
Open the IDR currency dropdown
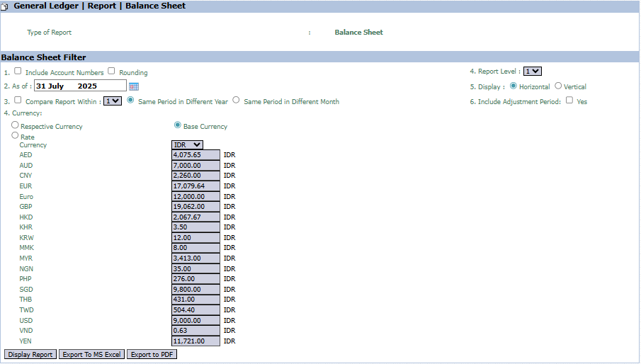coord(188,144)
